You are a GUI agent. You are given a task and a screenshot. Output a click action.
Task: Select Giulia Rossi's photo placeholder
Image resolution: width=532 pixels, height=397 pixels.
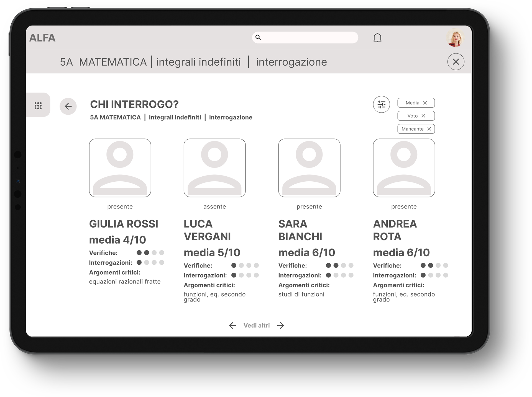(120, 168)
